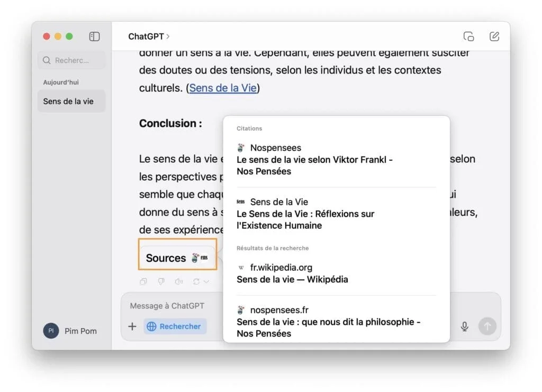This screenshot has height=392, width=542.
Task: Send message with the up arrow button
Action: point(487,326)
